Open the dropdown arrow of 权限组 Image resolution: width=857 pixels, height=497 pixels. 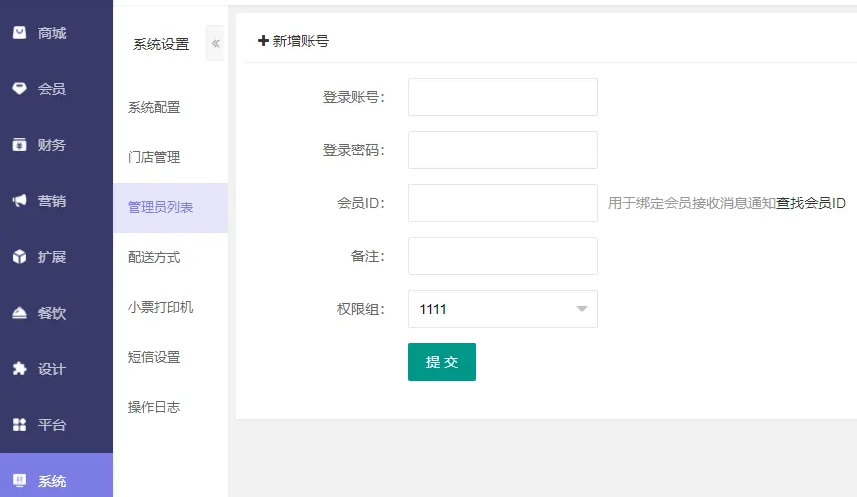582,309
